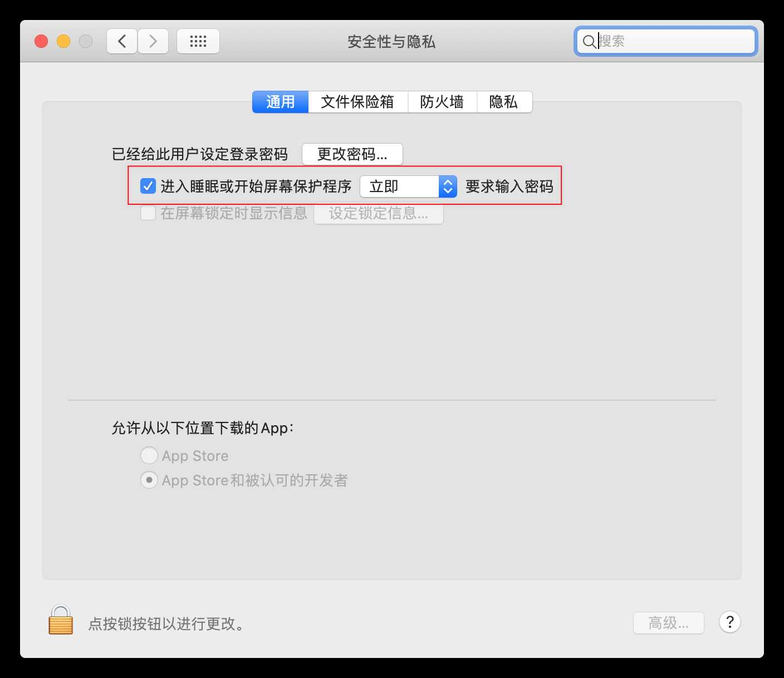The image size is (784, 678).
Task: Select the App Store radio button
Action: (149, 455)
